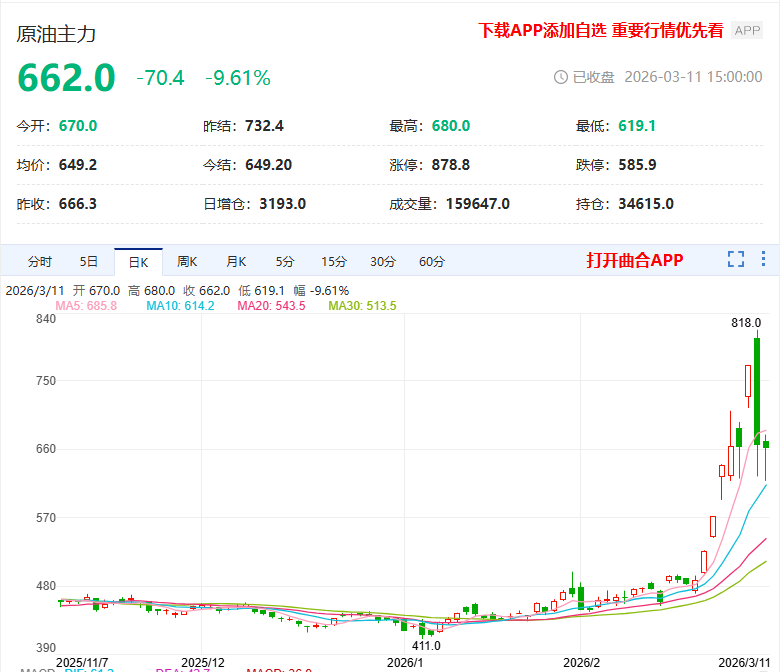Click the clock icon beside 已收盘

[560, 77]
